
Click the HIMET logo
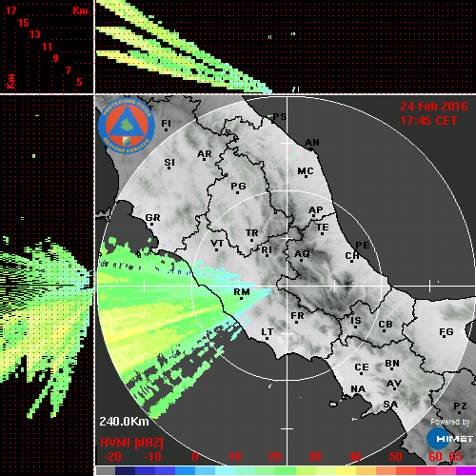[x=450, y=439]
